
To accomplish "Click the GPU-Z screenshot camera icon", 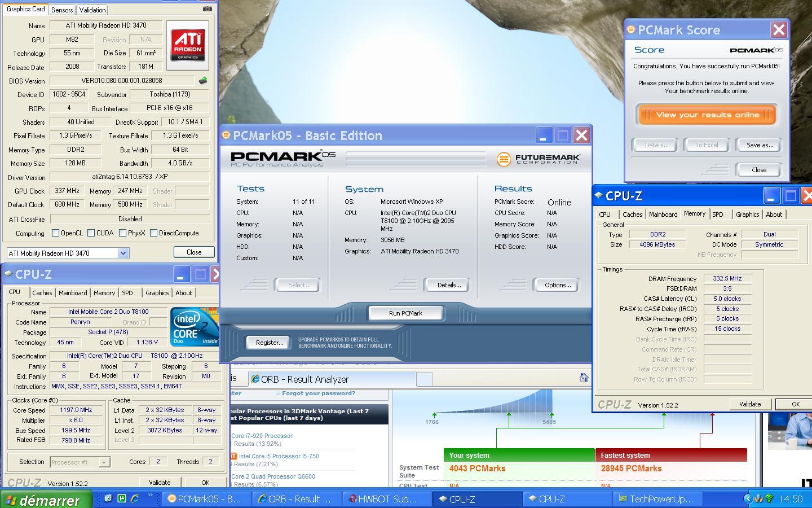I will tap(207, 9).
